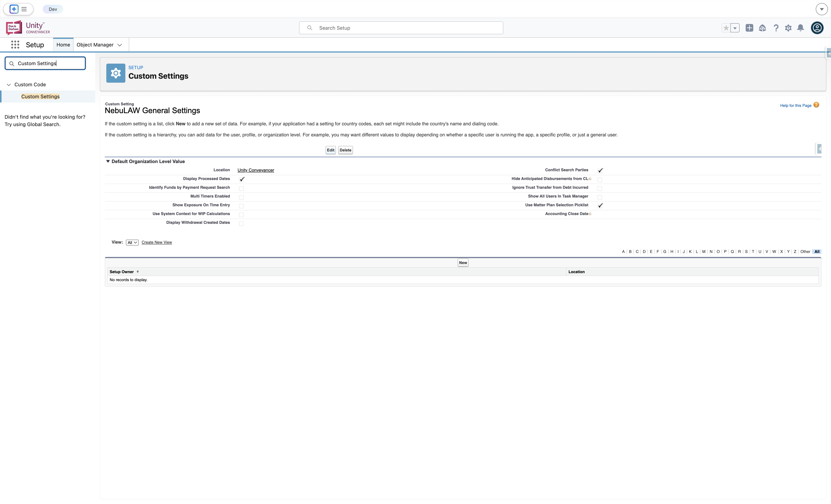Click the SETUP breadcrumb link
This screenshot has height=504, width=831.
[x=136, y=67]
